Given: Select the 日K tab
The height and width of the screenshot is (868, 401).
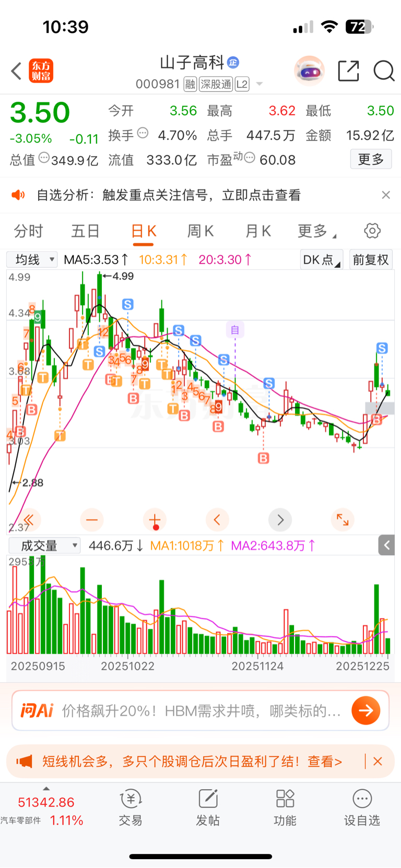Looking at the screenshot, I should click(x=144, y=231).
